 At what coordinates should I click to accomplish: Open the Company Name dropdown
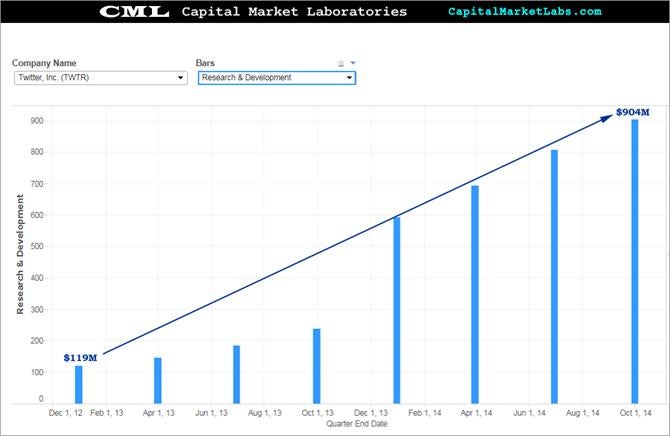[100, 78]
